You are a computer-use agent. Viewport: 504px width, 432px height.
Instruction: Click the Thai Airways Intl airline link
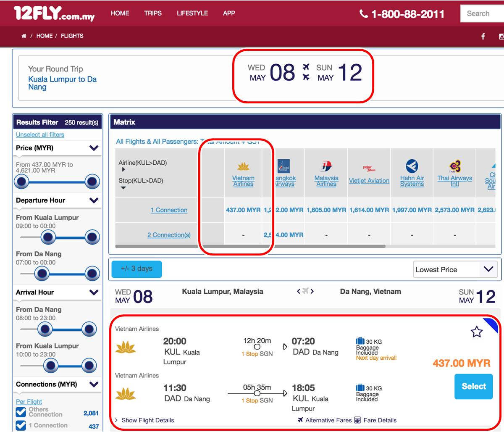click(455, 181)
